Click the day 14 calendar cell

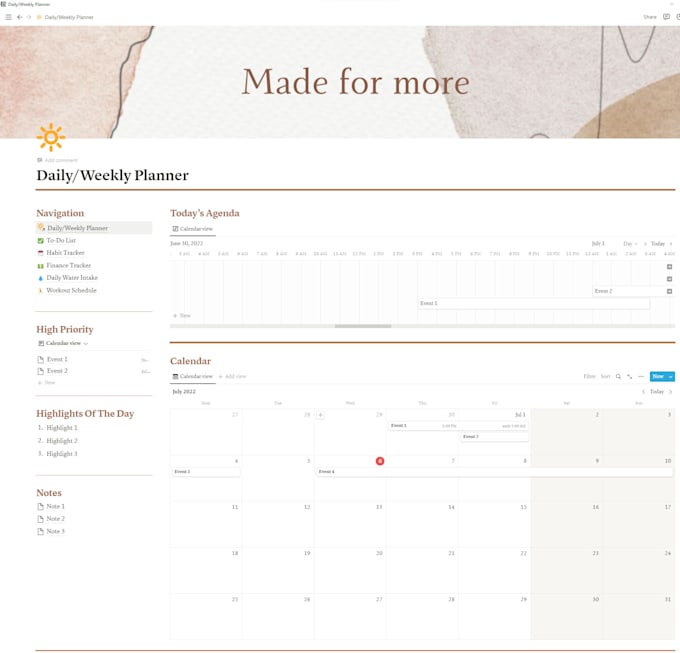422,524
